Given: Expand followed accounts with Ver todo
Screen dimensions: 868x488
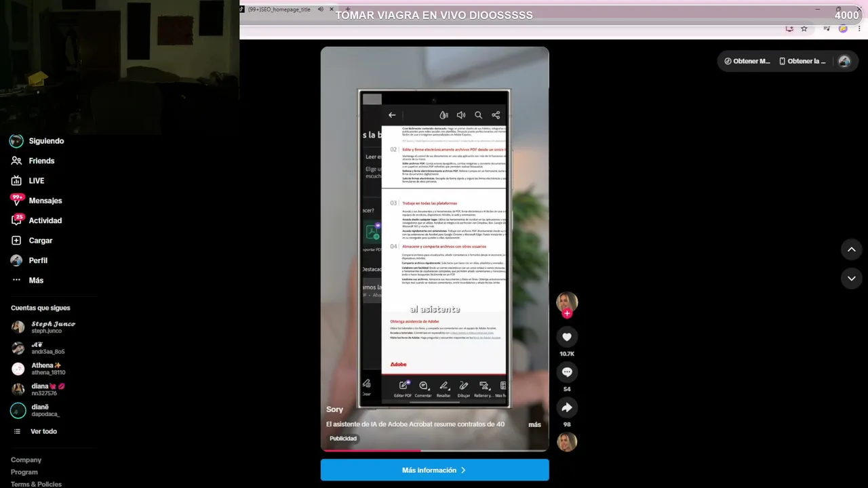Looking at the screenshot, I should [x=43, y=432].
